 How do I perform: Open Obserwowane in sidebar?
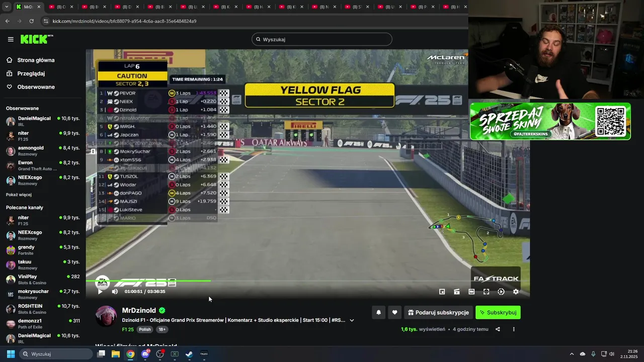pos(36,87)
